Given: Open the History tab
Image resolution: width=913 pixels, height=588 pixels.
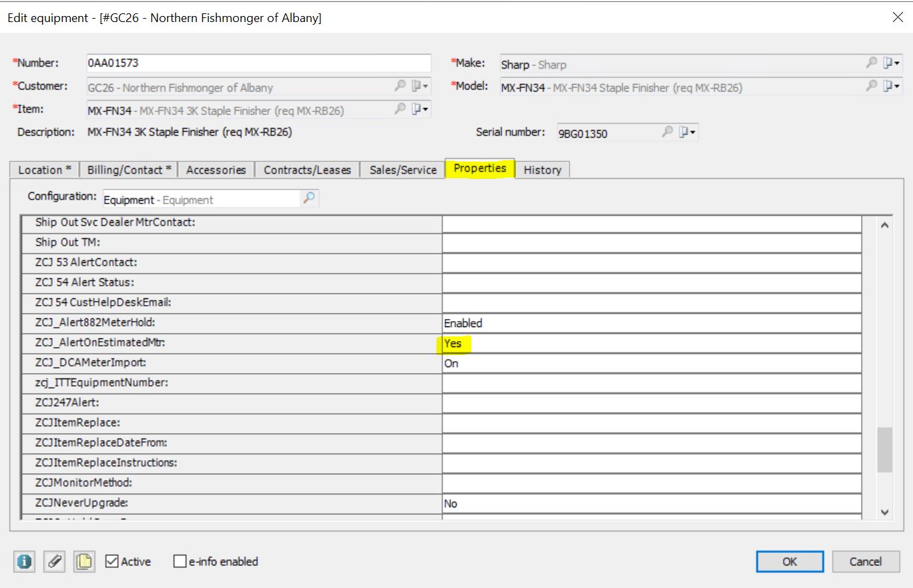Looking at the screenshot, I should [542, 170].
